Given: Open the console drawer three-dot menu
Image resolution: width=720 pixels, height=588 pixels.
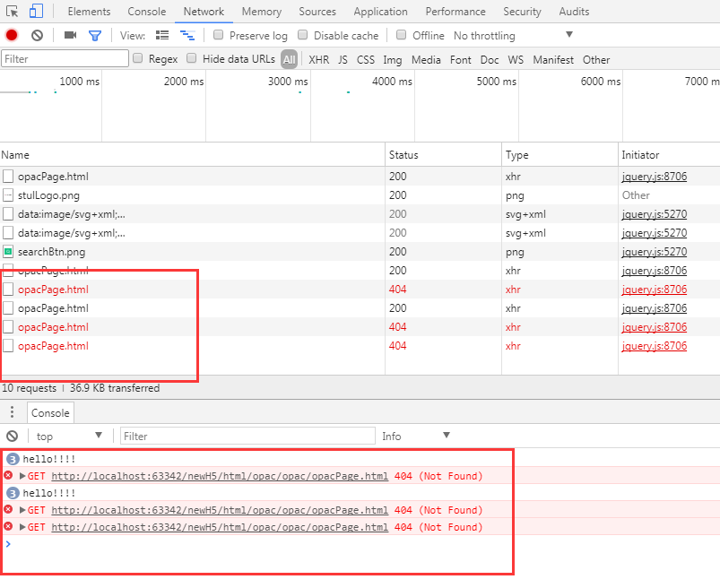Looking at the screenshot, I should (x=12, y=411).
